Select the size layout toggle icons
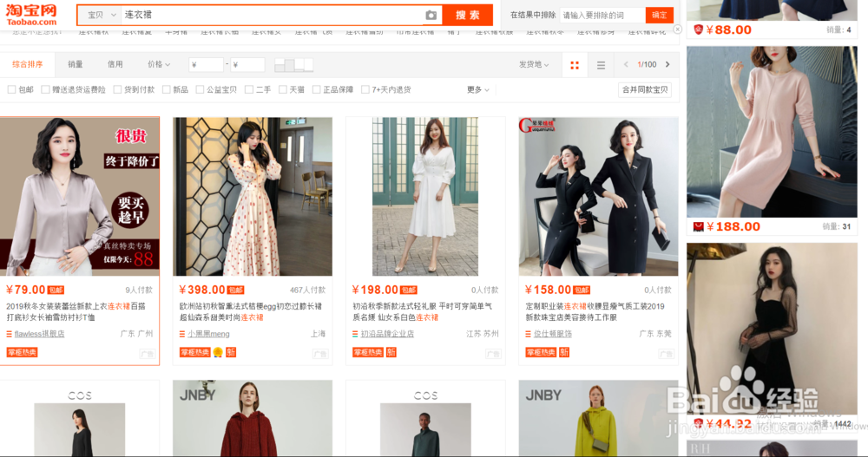Viewport: 868px width, 457px height. 294,65
